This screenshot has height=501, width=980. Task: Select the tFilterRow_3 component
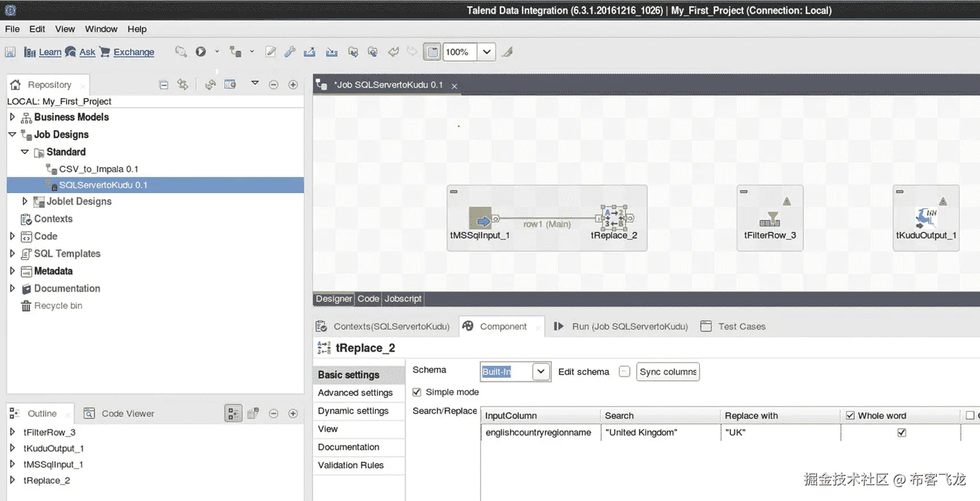click(770, 219)
